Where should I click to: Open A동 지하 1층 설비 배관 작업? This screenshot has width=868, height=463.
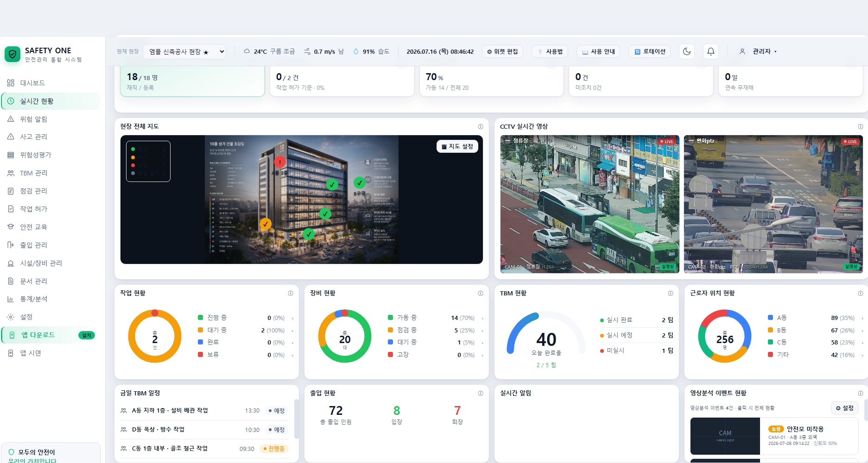204,411
